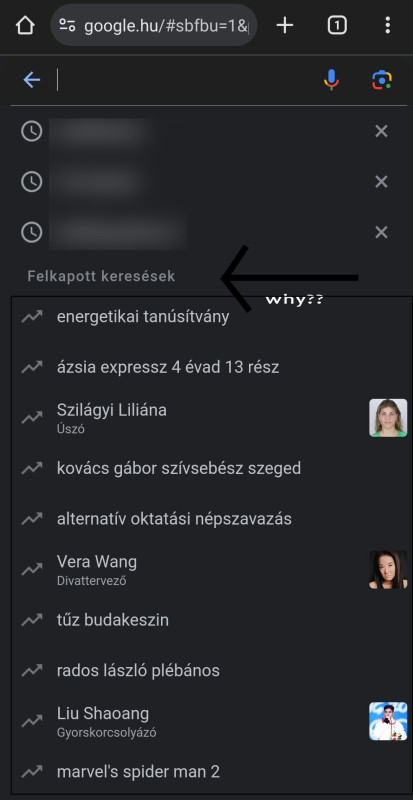The height and width of the screenshot is (800, 413).
Task: Remove the first recent search entry
Action: [381, 132]
